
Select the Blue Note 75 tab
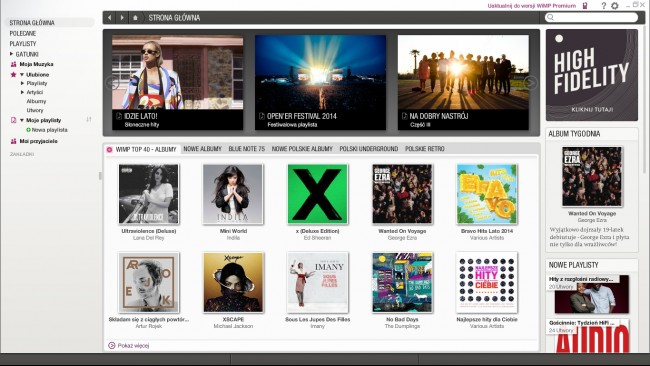246,149
